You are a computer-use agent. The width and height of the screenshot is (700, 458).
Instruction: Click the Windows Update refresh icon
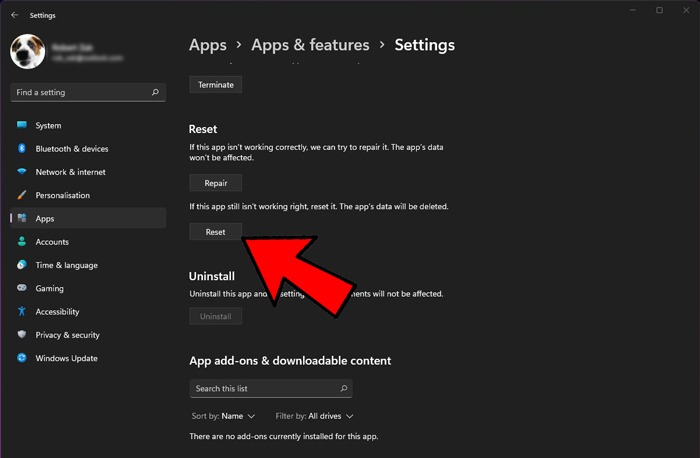point(22,358)
